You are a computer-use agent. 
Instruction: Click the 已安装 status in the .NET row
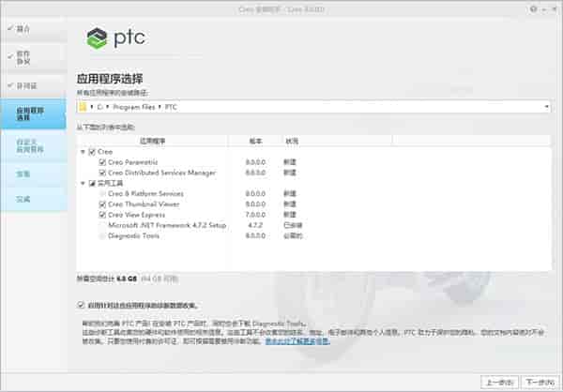pyautogui.click(x=293, y=225)
